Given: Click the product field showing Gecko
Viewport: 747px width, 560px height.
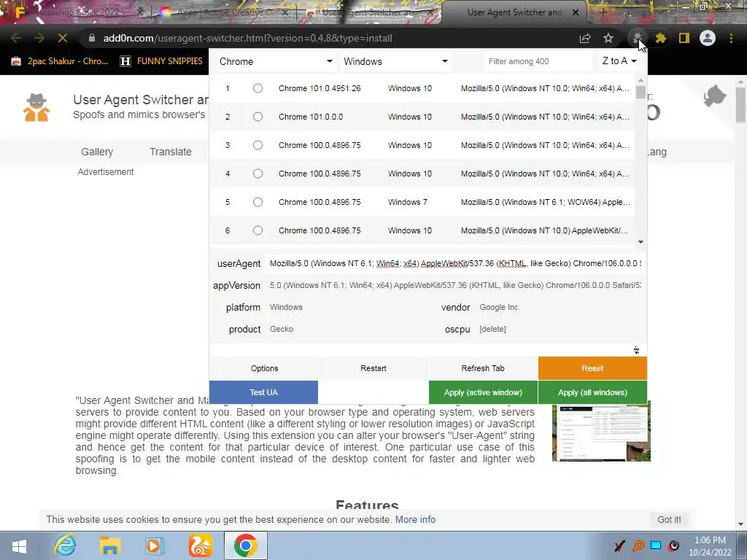Looking at the screenshot, I should pos(350,329).
